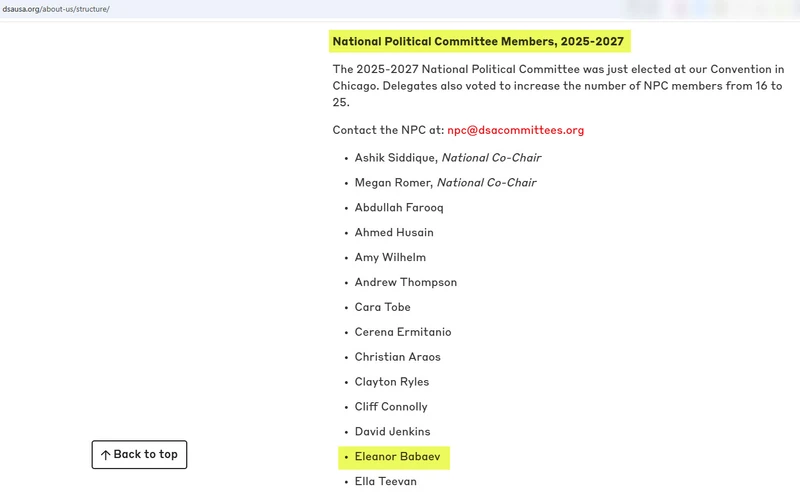The height and width of the screenshot is (494, 800).
Task: Click the Cerena Ermitanio list item
Action: point(402,332)
